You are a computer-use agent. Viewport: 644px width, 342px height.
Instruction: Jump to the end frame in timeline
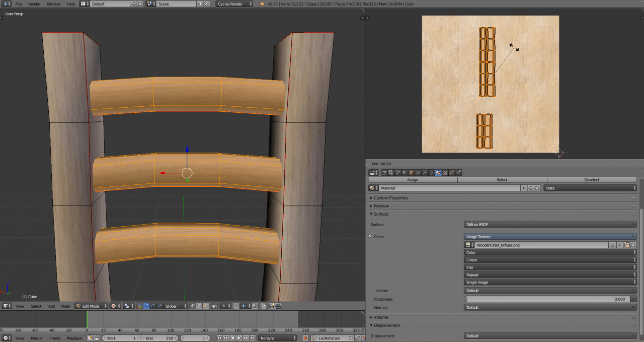point(252,338)
